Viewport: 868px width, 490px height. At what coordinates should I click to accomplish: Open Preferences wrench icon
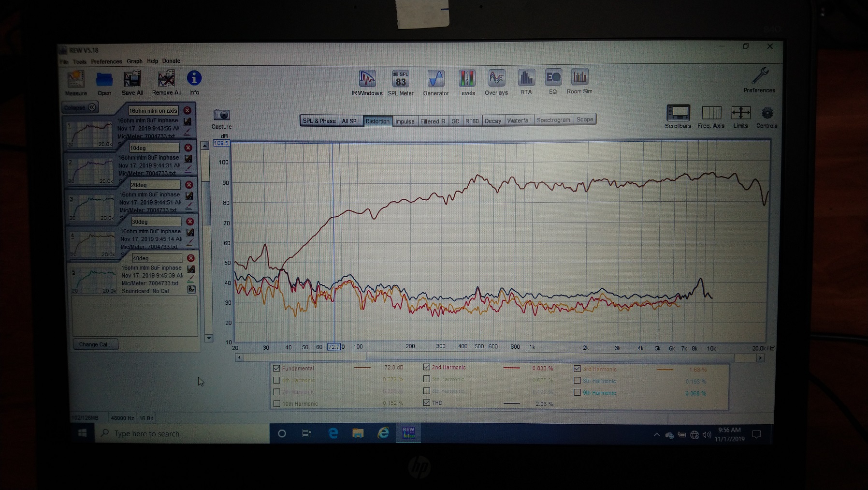coord(760,76)
